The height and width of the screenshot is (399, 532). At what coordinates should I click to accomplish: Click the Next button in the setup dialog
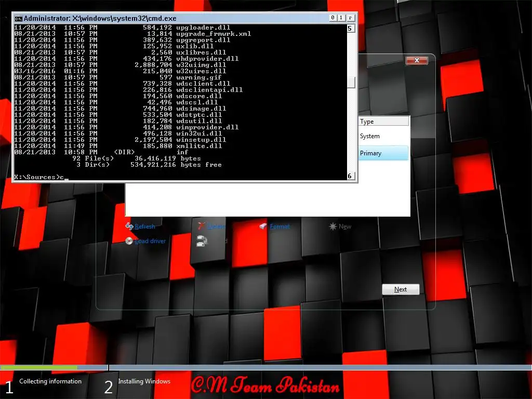click(401, 289)
